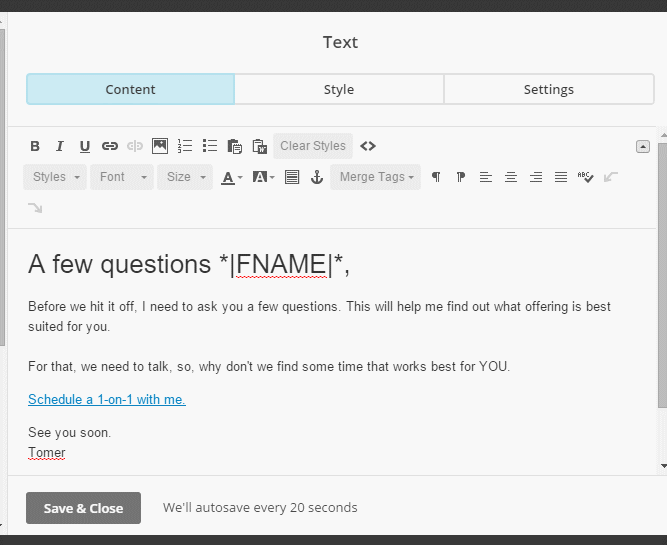
Task: Switch to the Settings tab
Action: (549, 89)
